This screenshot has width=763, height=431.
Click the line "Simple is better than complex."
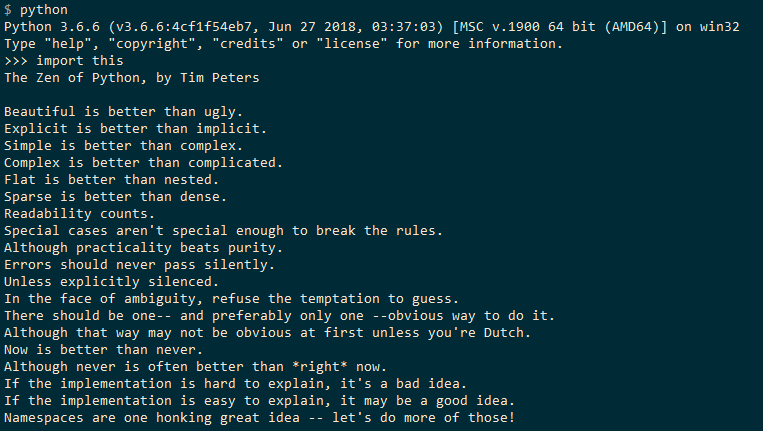tap(124, 145)
